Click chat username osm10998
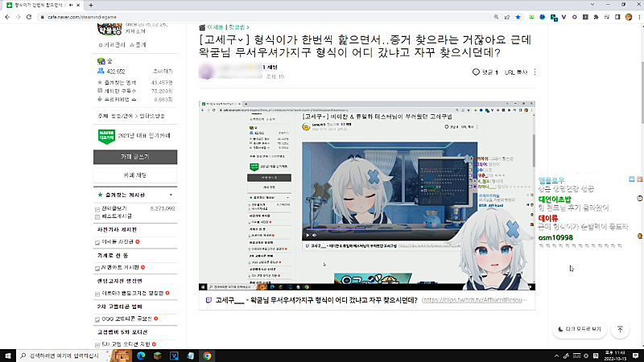644x362 pixels. 555,237
